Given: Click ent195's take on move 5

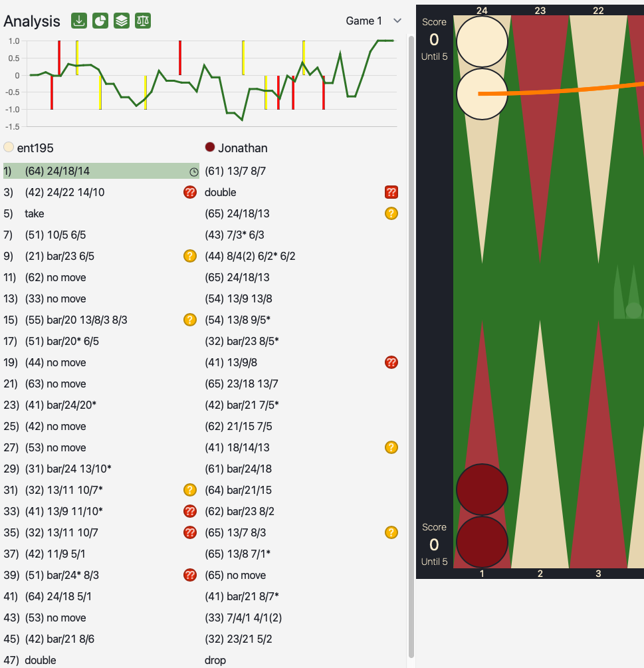Looking at the screenshot, I should pos(35,213).
